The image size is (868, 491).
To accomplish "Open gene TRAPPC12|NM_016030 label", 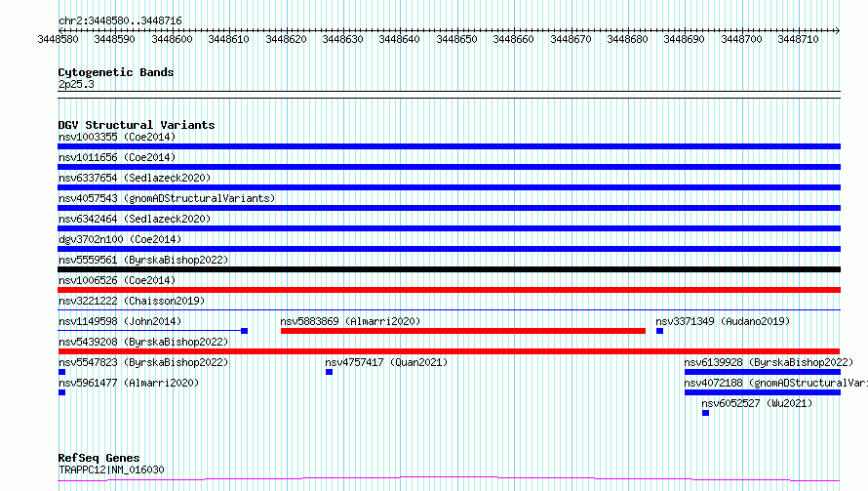I will [x=111, y=470].
